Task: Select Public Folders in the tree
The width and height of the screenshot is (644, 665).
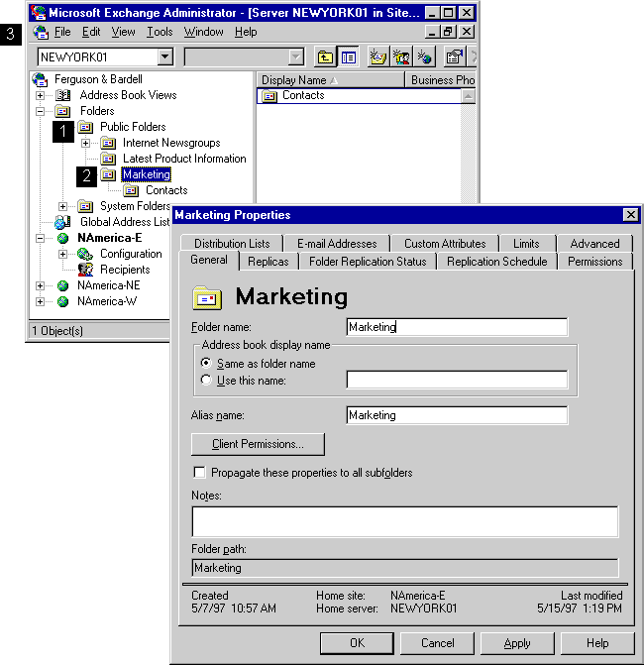Action: click(133, 127)
